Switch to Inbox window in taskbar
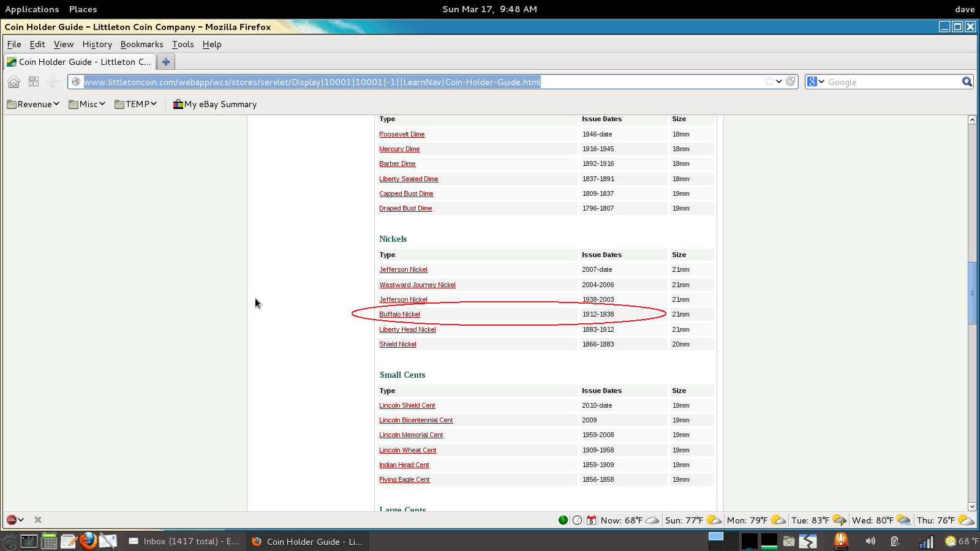This screenshot has height=551, width=980. [184, 541]
